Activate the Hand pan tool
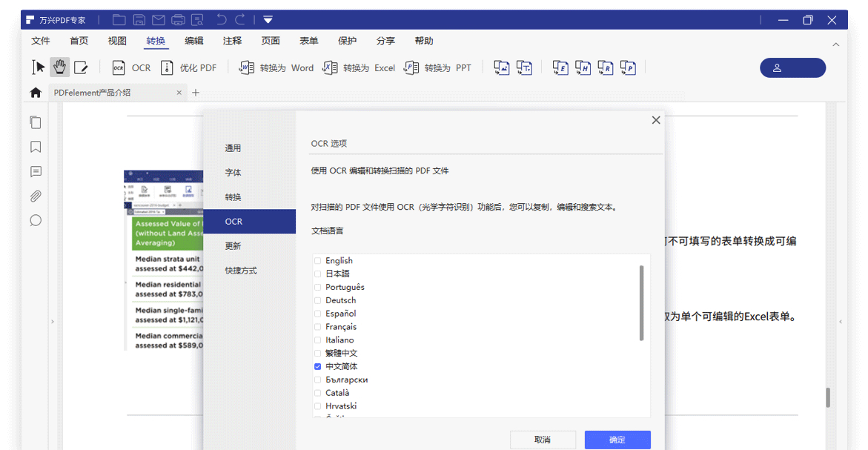This screenshot has width=868, height=450. click(59, 67)
